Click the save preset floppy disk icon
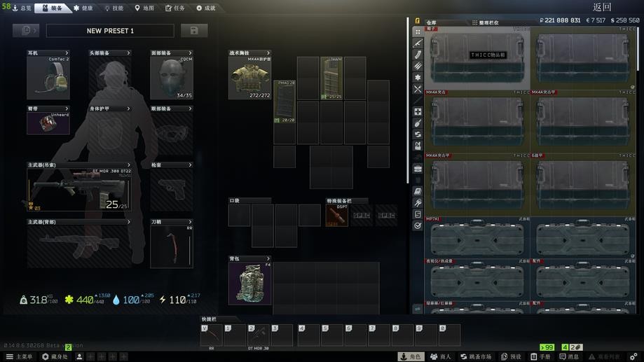 [194, 30]
